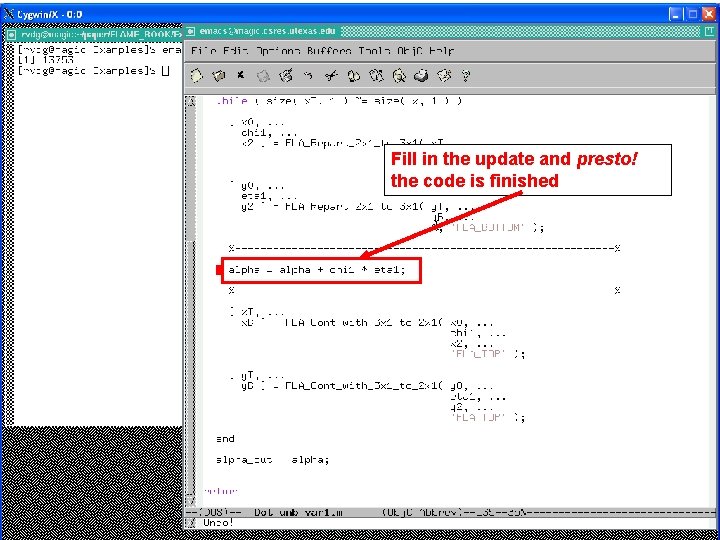Click the Cut scissors toolbar icon

(x=331, y=76)
